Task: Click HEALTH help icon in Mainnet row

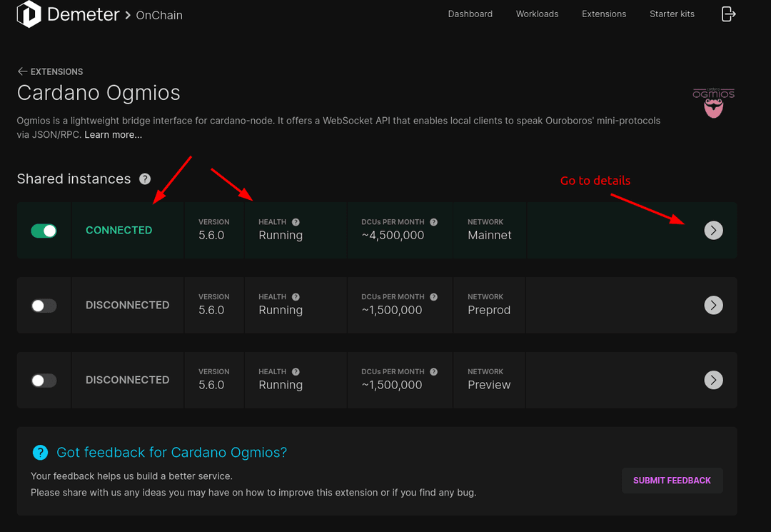Action: click(x=296, y=222)
